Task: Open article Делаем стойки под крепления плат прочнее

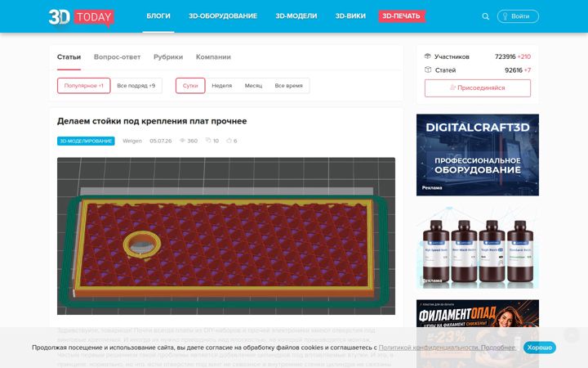Action: click(x=152, y=121)
